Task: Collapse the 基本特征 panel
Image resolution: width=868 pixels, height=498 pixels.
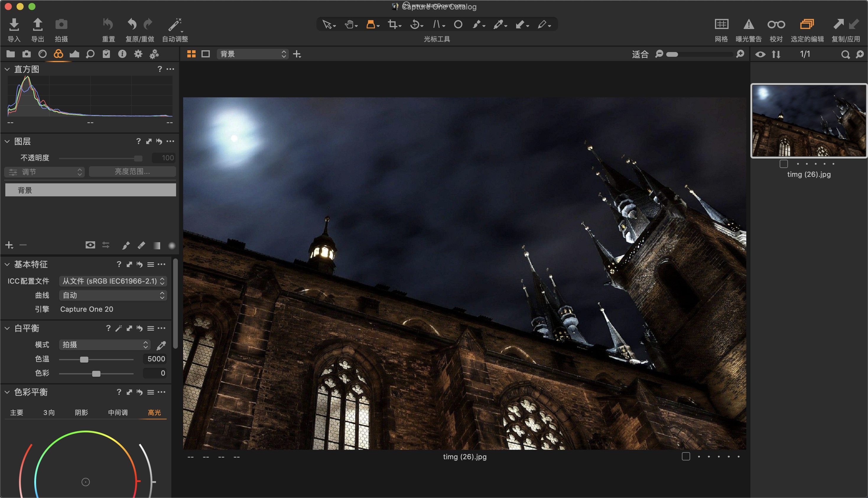Action: (7, 264)
